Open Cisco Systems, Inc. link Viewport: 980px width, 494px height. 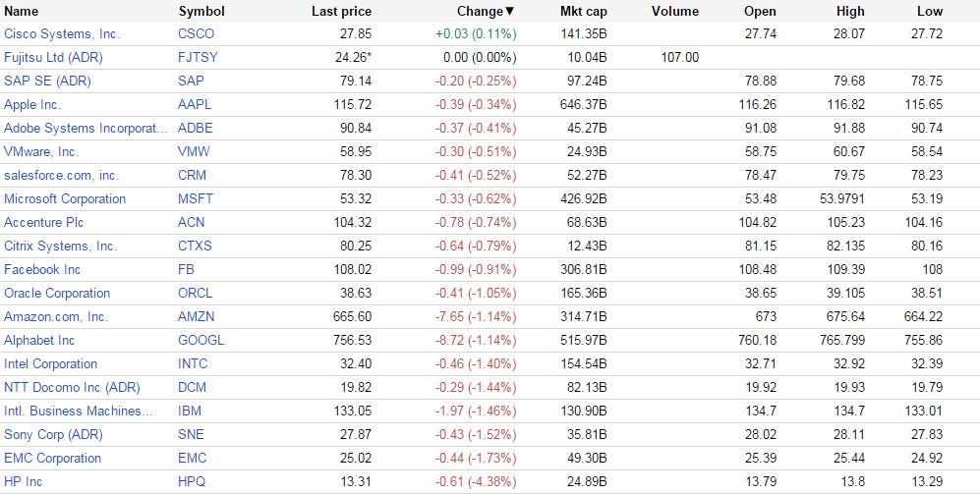click(62, 33)
